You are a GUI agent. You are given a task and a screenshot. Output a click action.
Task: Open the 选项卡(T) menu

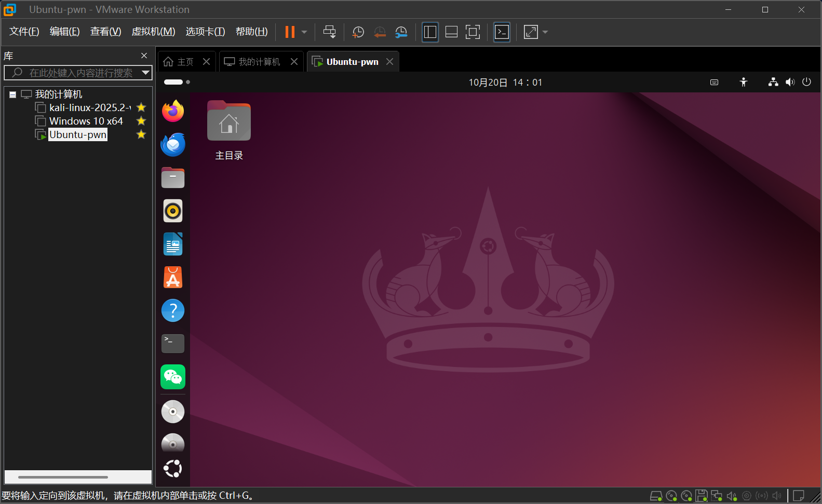point(205,32)
